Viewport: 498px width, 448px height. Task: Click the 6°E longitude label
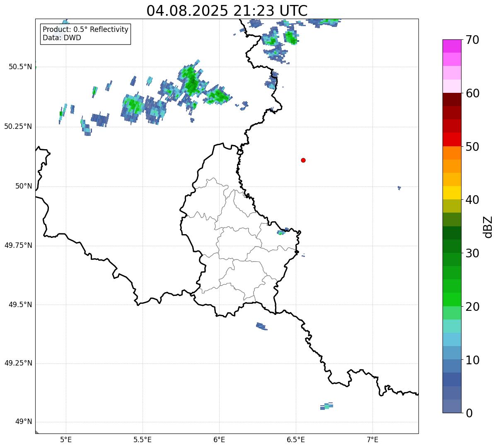219,439
